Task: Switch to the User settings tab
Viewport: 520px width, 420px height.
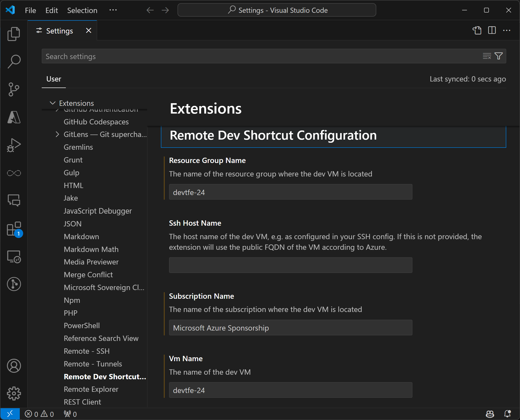Action: coord(54,79)
